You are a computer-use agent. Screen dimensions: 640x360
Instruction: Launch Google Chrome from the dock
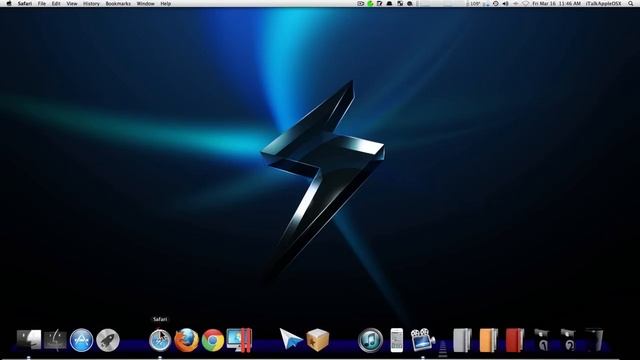213,340
